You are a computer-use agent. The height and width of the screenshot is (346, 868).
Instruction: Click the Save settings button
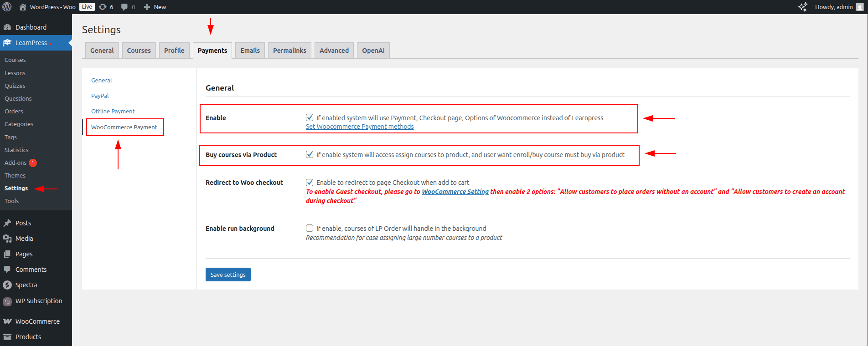[x=228, y=275]
